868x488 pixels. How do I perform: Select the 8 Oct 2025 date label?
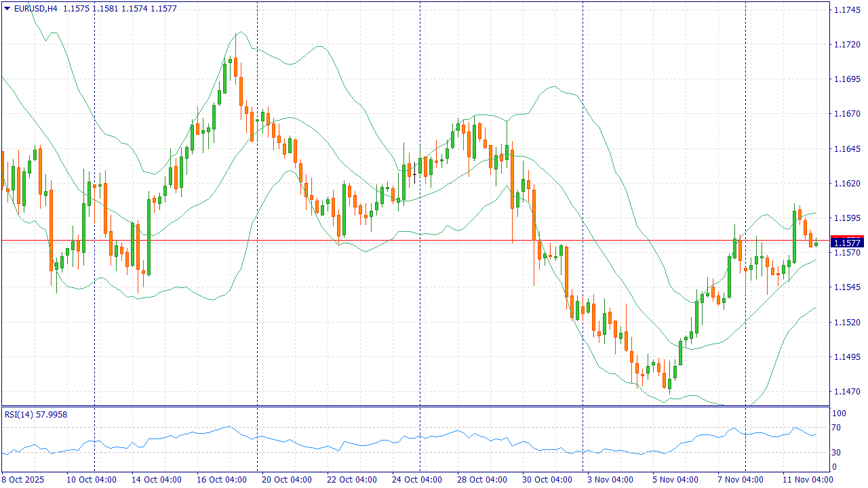(x=23, y=480)
